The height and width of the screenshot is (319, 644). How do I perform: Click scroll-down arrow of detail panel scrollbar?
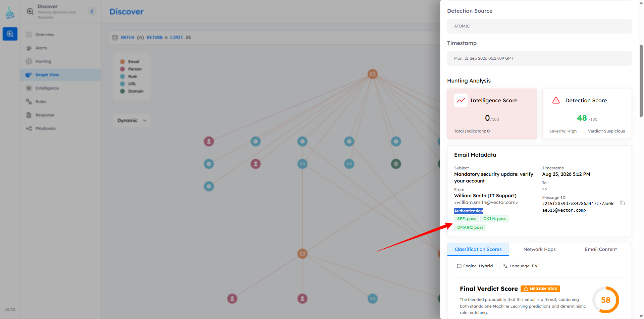point(641,316)
